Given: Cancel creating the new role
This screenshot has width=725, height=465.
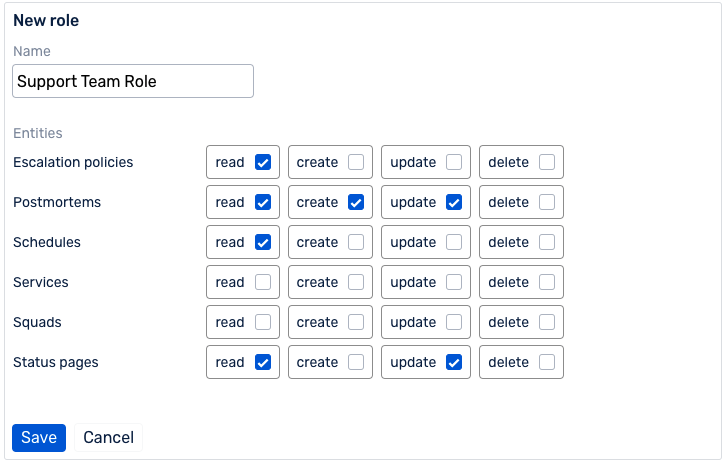Looking at the screenshot, I should click(x=108, y=438).
